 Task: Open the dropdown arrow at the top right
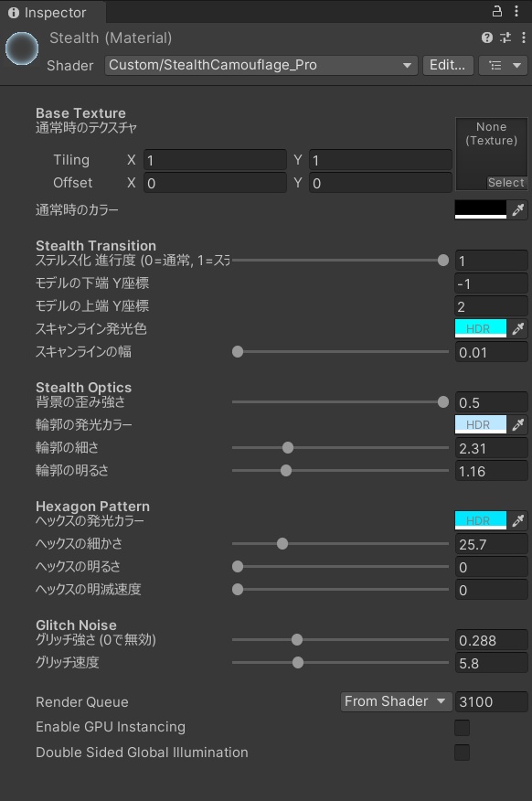point(516,66)
